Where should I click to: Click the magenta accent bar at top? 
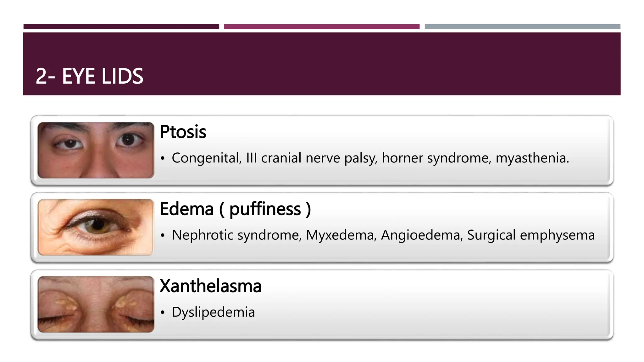click(321, 27)
